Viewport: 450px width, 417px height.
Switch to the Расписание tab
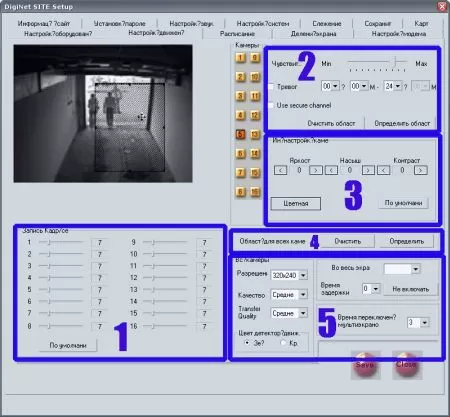[x=237, y=34]
